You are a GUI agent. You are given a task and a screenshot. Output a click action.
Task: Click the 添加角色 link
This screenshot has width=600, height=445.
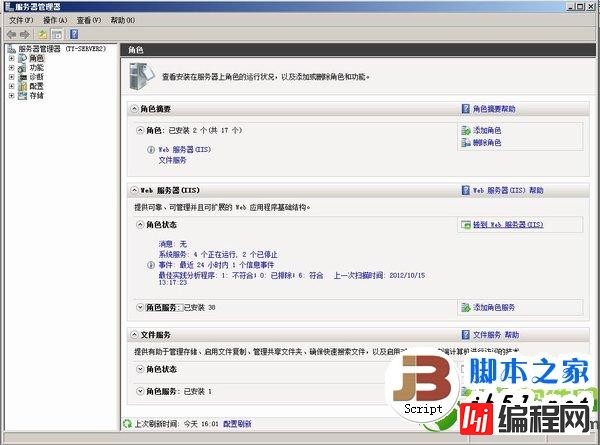click(x=487, y=130)
